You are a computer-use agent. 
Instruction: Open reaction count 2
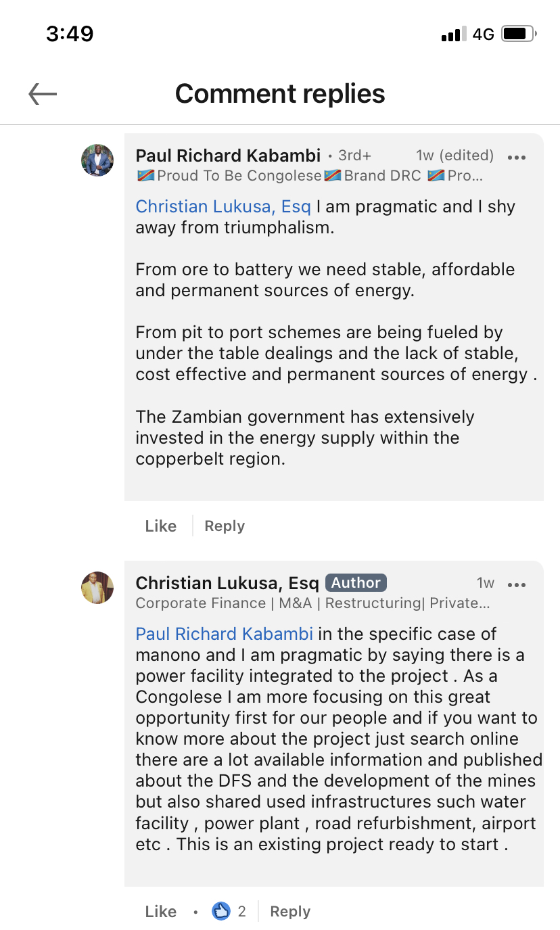[x=242, y=912]
